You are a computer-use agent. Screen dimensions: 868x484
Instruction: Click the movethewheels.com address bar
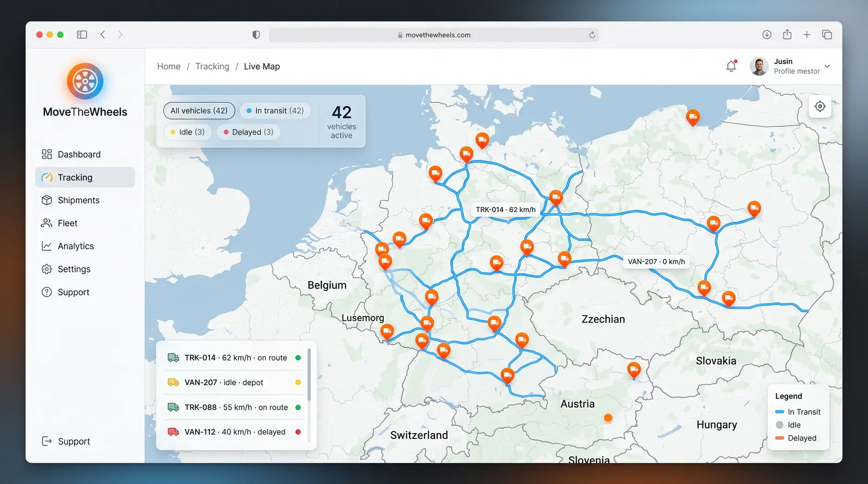[433, 35]
